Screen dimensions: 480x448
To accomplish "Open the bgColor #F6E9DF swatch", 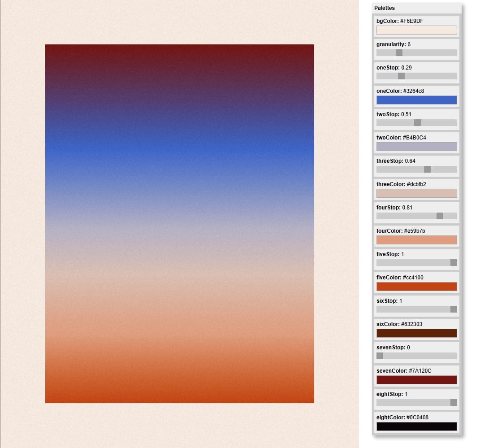I will point(417,30).
